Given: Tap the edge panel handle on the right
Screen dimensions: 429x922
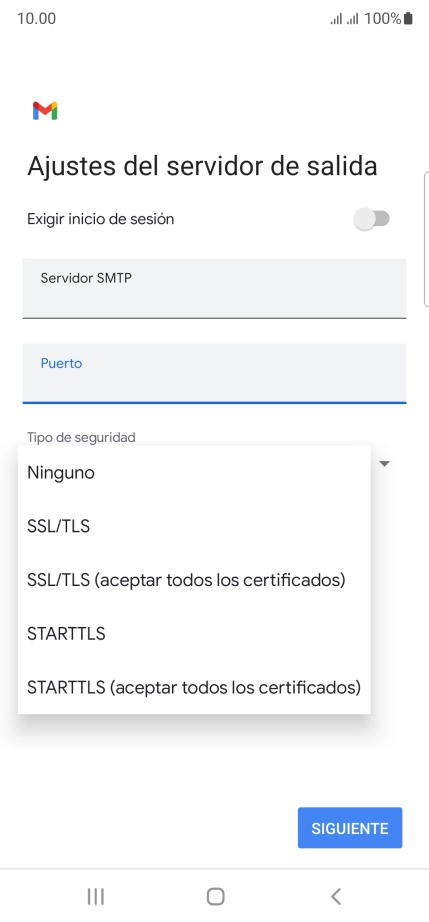Looking at the screenshot, I should click(426, 239).
